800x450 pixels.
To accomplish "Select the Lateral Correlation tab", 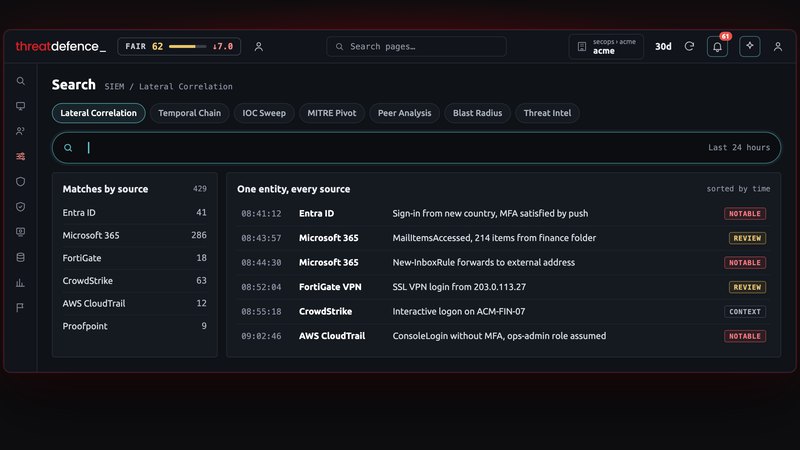I will point(98,113).
